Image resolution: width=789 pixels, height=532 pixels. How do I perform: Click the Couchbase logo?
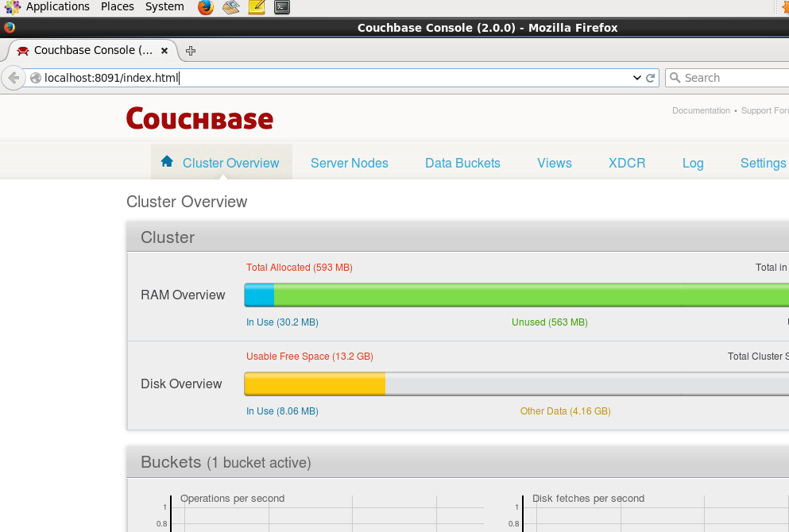tap(199, 118)
